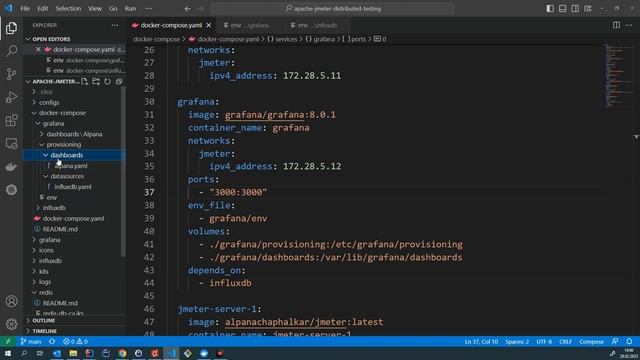Open alpana.yaml under dashboards folder

[71, 166]
